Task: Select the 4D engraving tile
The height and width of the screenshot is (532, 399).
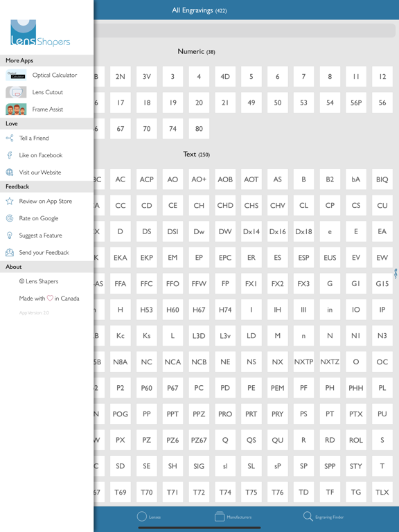Action: click(x=225, y=77)
